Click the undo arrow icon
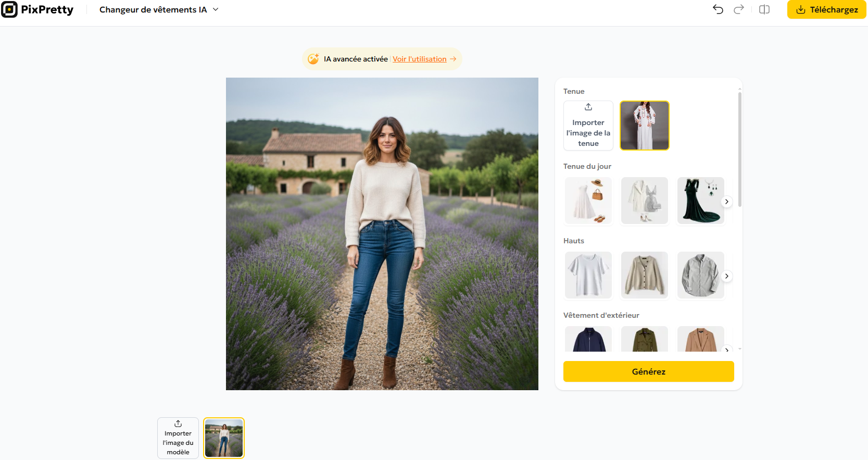This screenshot has height=460, width=868. [x=718, y=9]
